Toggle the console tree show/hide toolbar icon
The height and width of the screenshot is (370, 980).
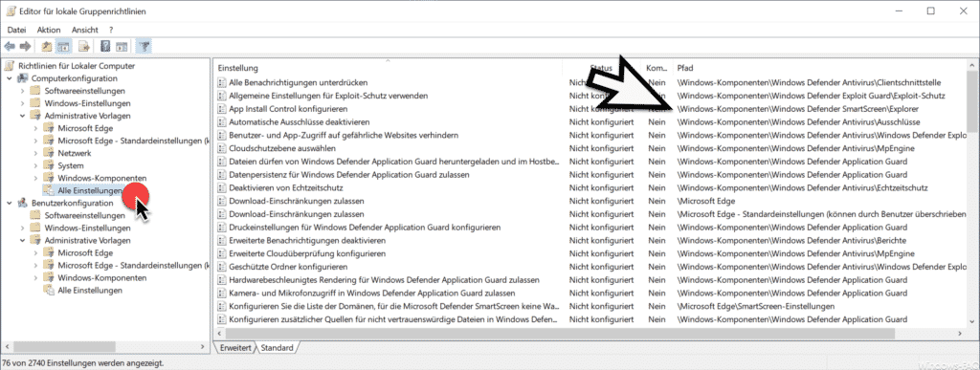(x=63, y=46)
